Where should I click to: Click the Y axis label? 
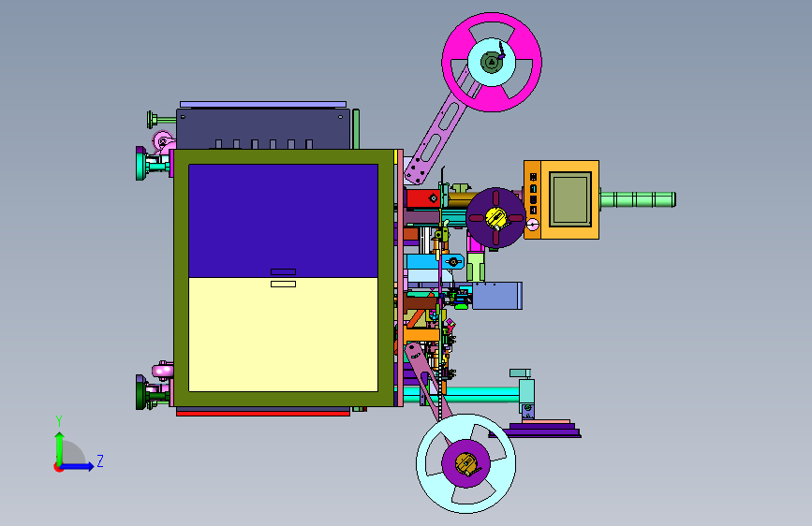[x=59, y=421]
